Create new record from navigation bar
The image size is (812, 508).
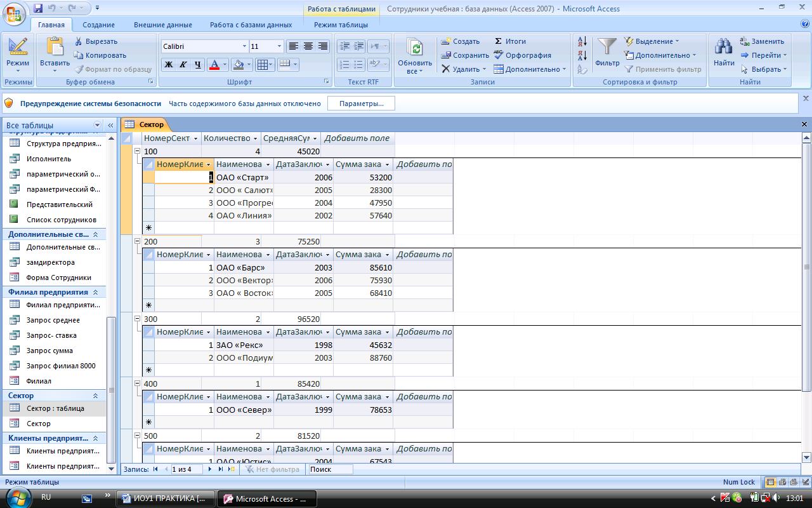(232, 469)
